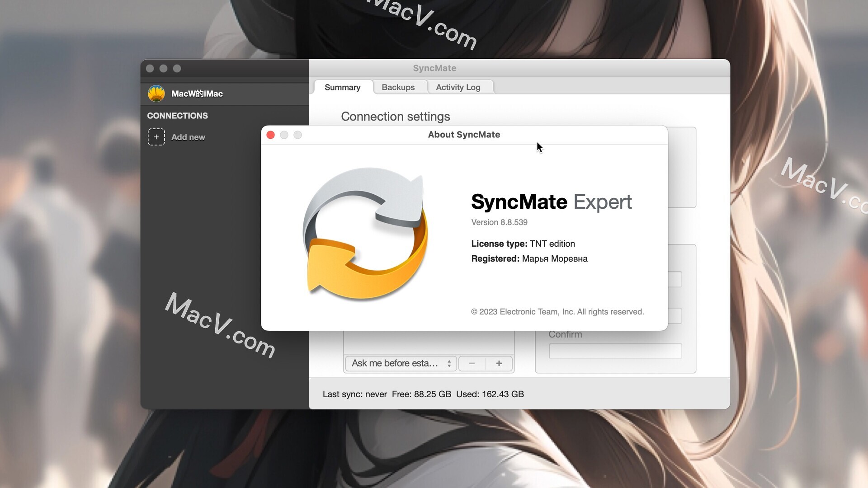The width and height of the screenshot is (868, 488).
Task: Click the plus icon beside the minus button
Action: pyautogui.click(x=499, y=363)
